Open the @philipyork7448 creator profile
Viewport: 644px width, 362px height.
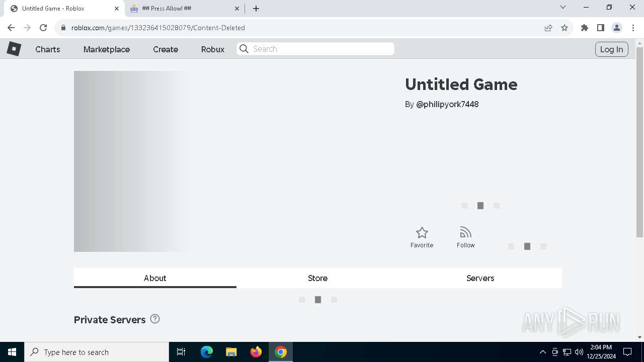click(447, 104)
